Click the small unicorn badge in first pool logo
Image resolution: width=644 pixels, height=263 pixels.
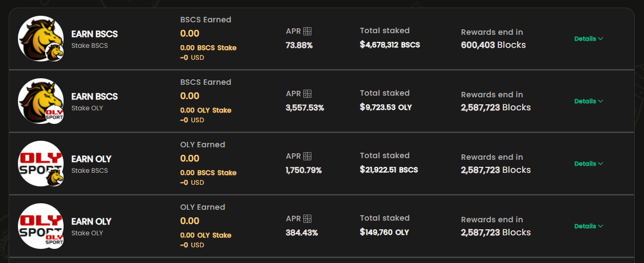[55, 52]
